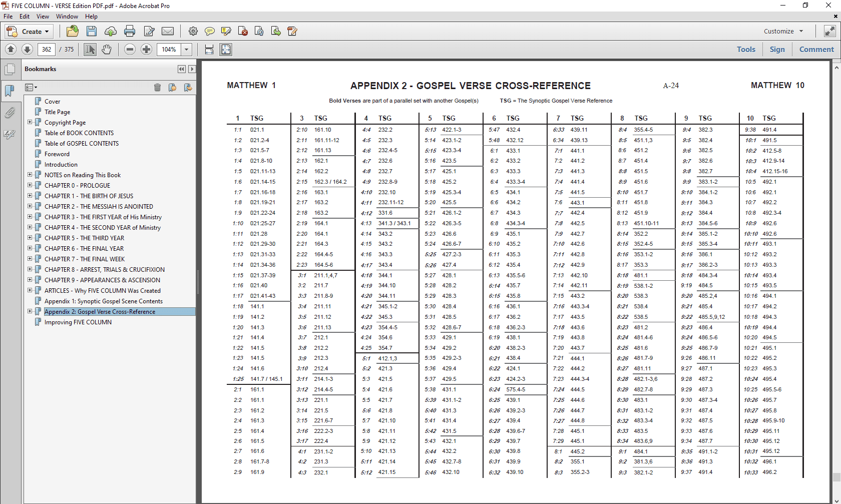Expand CHAPTER 0 - PROLOGUE bookmark

(x=30, y=185)
